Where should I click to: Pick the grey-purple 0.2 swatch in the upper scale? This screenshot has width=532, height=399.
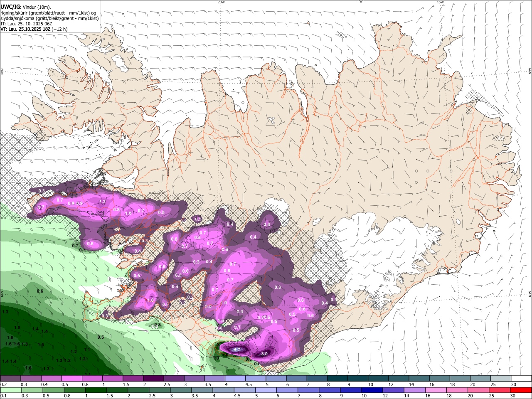point(10,378)
